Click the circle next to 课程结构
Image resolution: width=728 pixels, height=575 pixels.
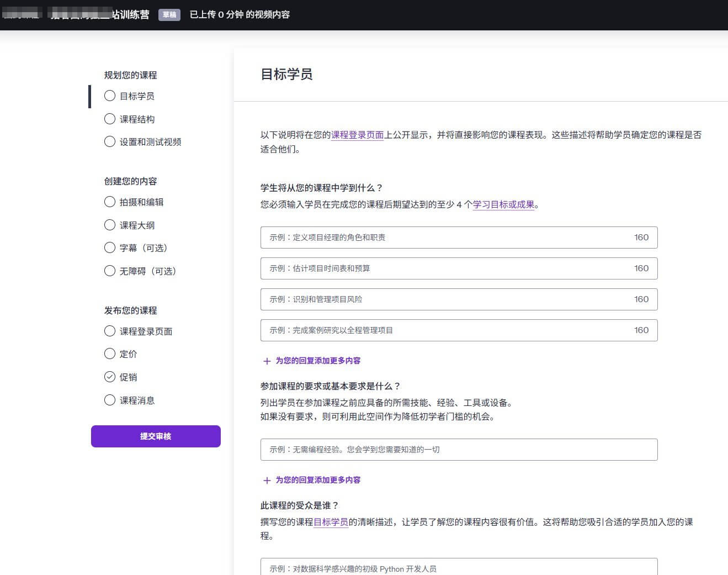point(110,119)
